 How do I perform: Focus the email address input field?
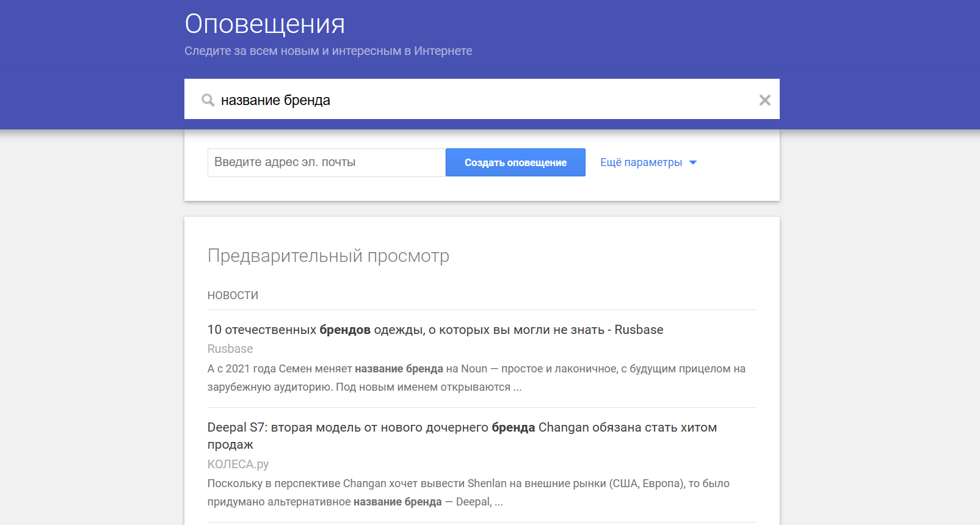[x=327, y=162]
